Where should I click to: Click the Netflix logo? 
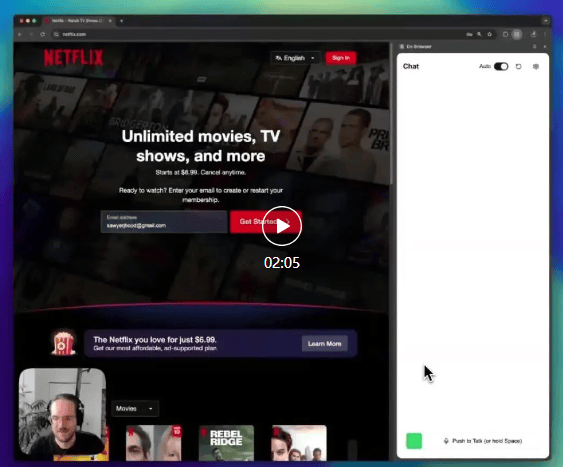74,58
